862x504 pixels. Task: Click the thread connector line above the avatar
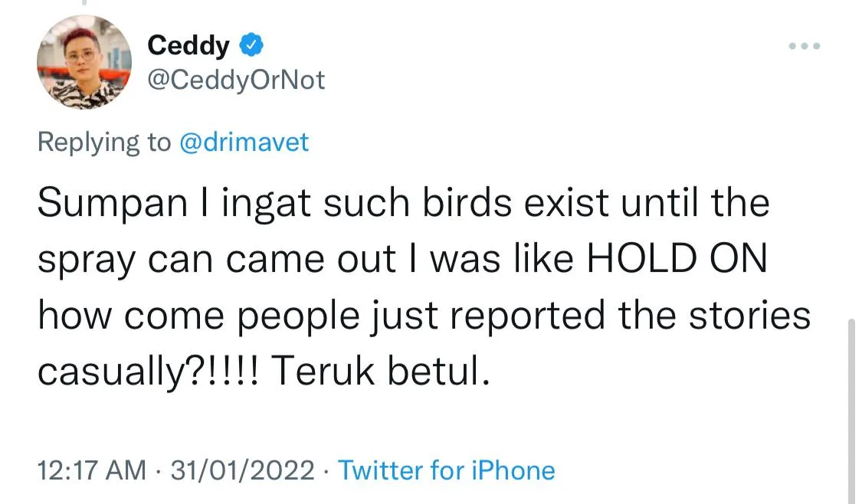84,3
